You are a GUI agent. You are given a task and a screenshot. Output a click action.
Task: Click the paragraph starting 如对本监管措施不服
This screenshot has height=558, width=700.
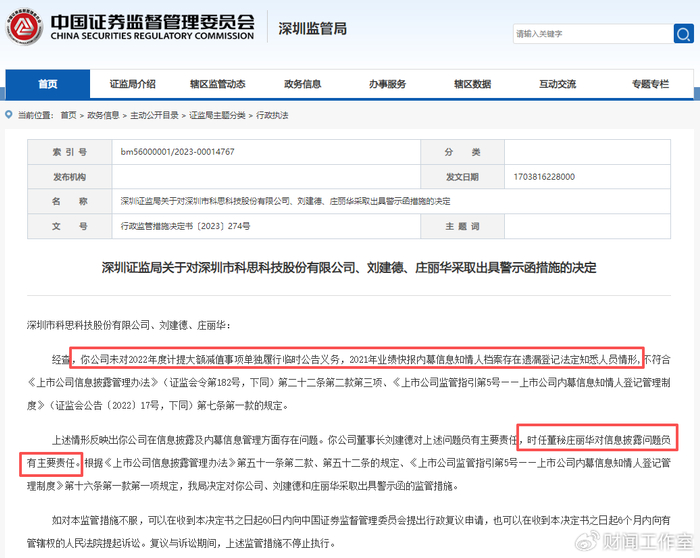click(x=349, y=532)
